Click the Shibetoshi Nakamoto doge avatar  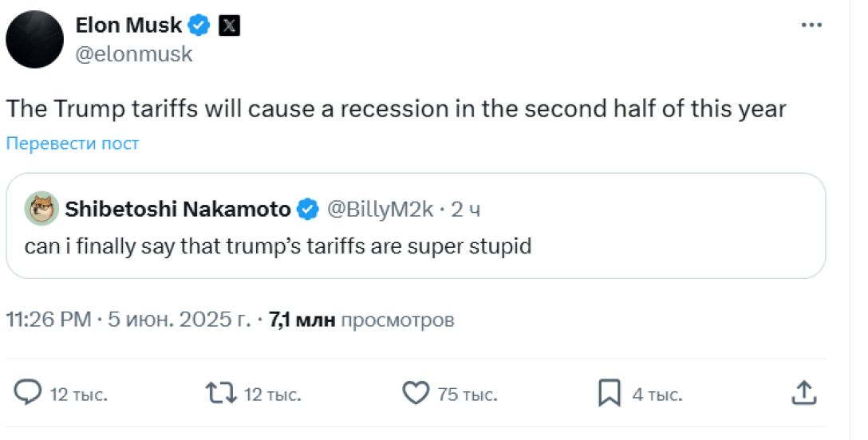coord(41,210)
